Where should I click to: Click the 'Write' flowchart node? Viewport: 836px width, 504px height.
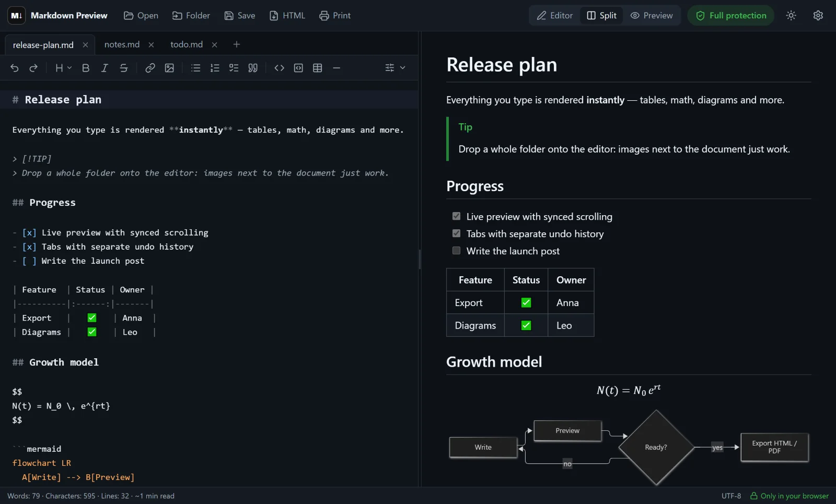(483, 447)
